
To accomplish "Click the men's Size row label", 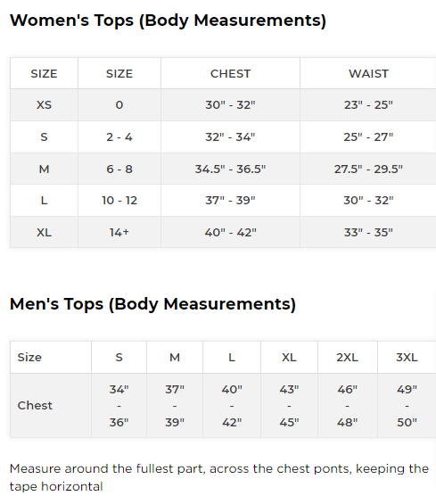I will (x=29, y=358).
